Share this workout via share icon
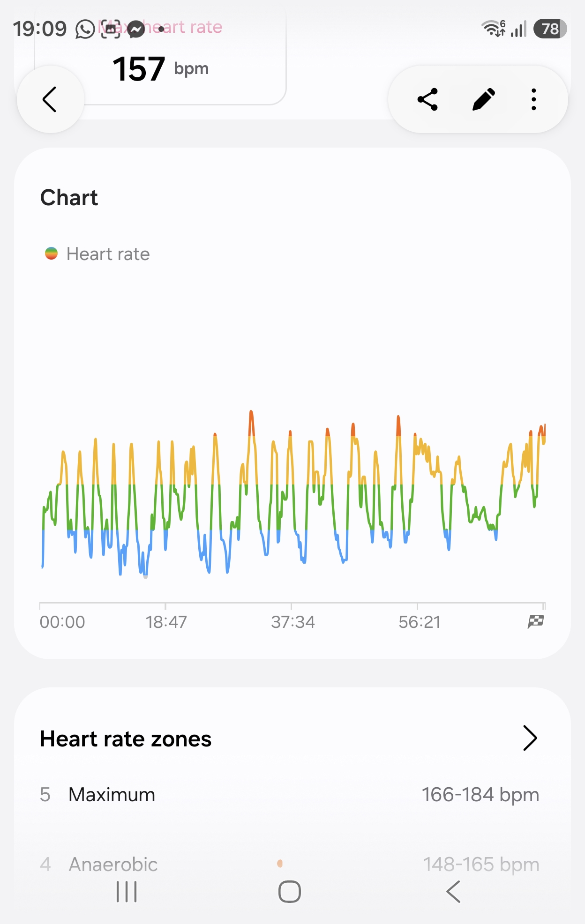 (427, 99)
